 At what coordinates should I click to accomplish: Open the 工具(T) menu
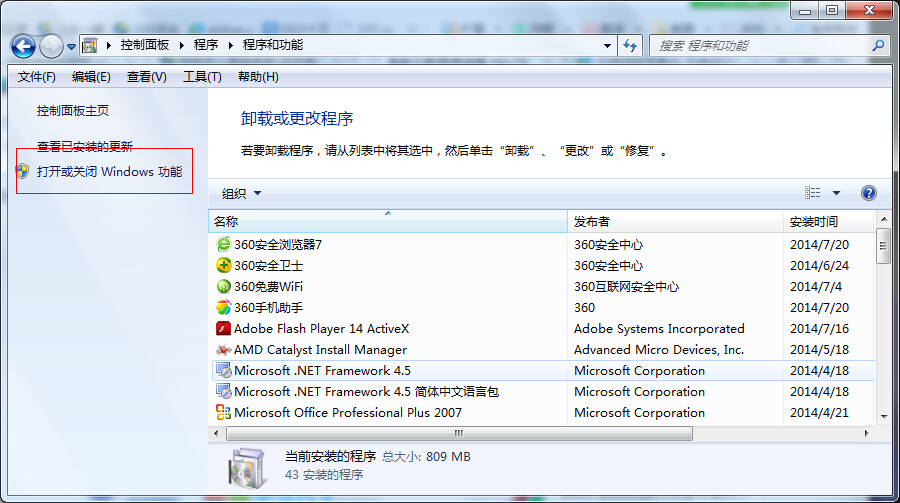[x=202, y=77]
